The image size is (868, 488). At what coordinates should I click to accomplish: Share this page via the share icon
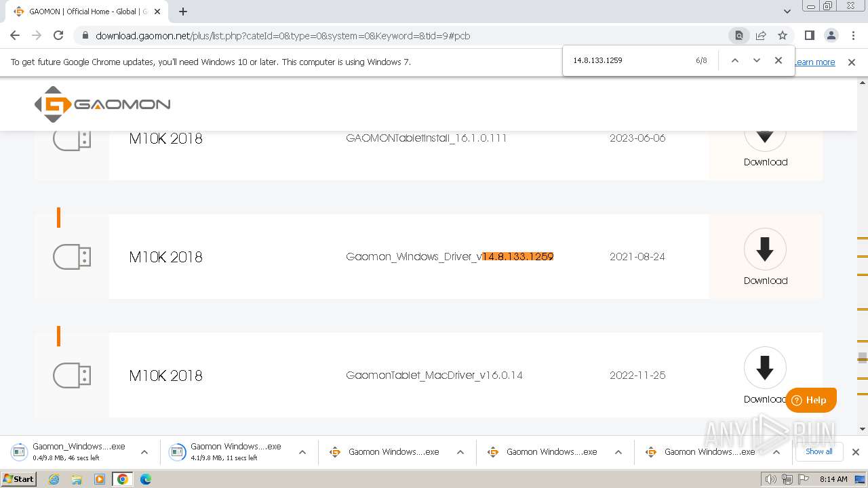[x=761, y=35]
